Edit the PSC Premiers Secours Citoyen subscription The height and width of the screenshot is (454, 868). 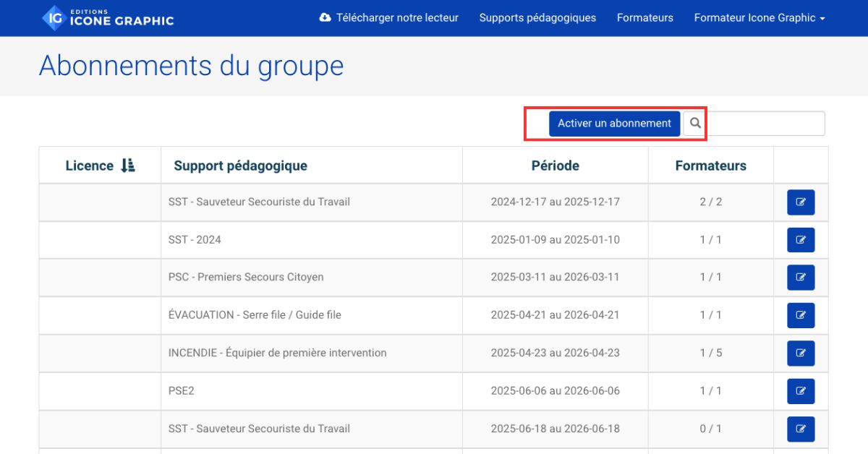(x=800, y=278)
